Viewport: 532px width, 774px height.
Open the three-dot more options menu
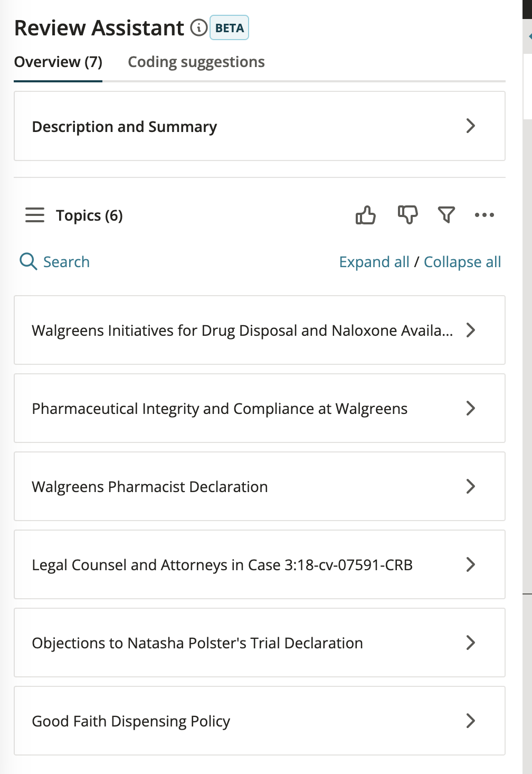[x=484, y=215]
